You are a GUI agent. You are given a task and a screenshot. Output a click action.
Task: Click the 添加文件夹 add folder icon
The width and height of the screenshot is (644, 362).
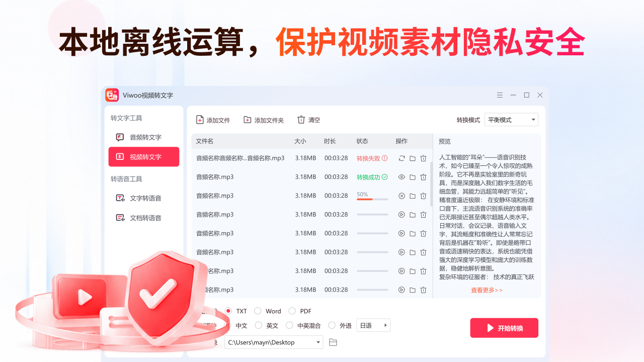248,120
